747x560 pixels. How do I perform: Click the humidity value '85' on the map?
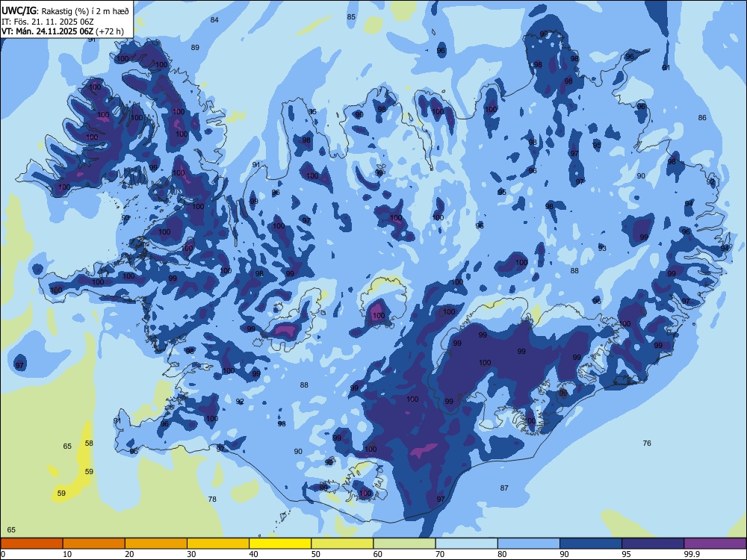pos(351,16)
